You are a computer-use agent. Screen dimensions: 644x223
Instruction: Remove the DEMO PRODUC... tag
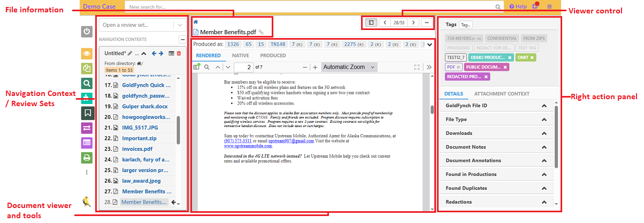(x=510, y=57)
